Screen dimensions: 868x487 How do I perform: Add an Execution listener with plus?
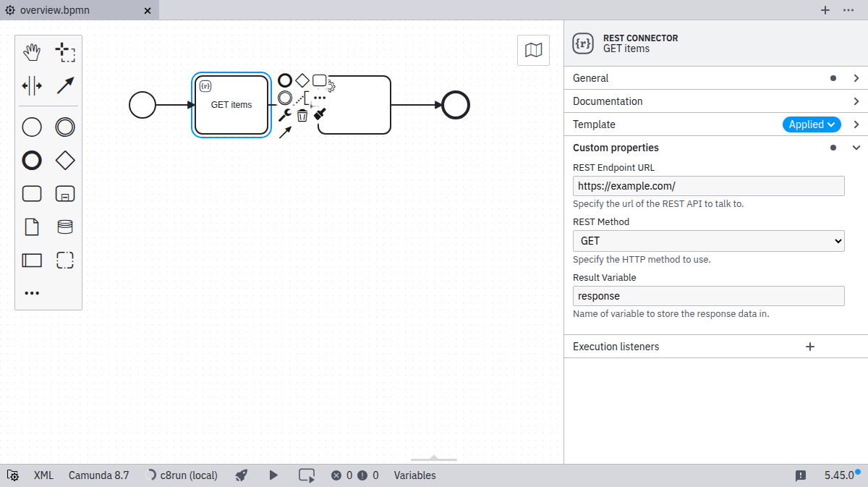(810, 347)
